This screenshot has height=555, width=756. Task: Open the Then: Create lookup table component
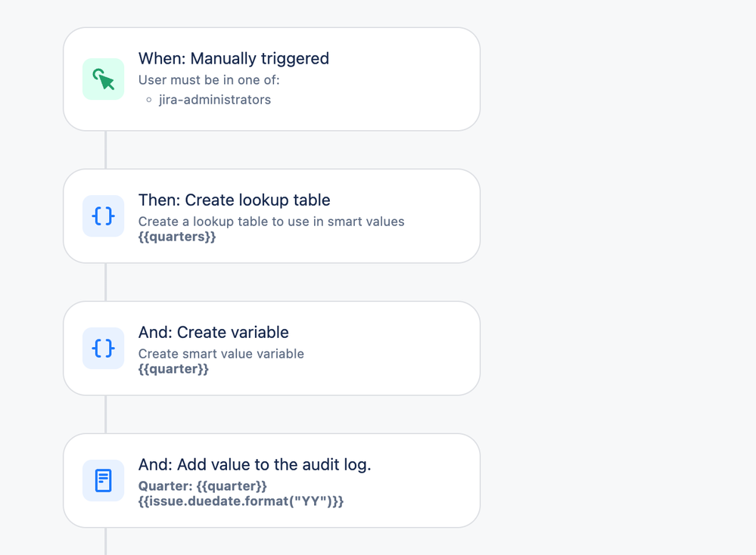(x=272, y=216)
